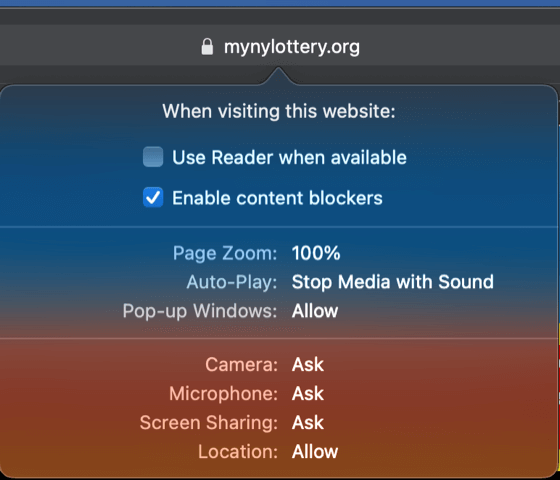Image resolution: width=560 pixels, height=480 pixels.
Task: Click the Auto-Play label
Action: click(232, 282)
